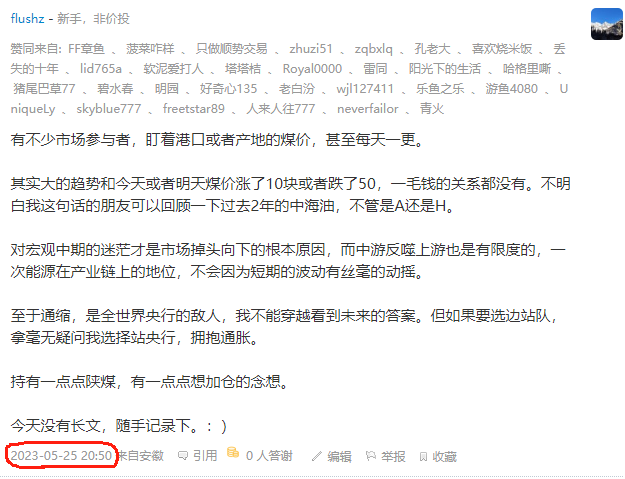This screenshot has width=625, height=479.
Task: Open voter Royal0000 profile
Action: pyautogui.click(x=312, y=69)
